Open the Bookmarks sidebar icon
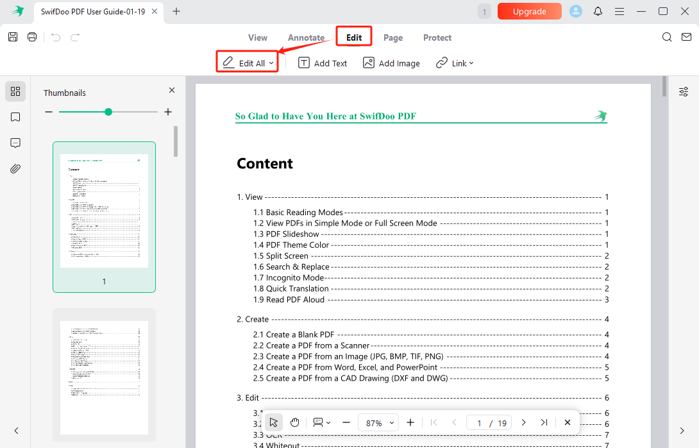Image resolution: width=700 pixels, height=448 pixels. click(16, 117)
